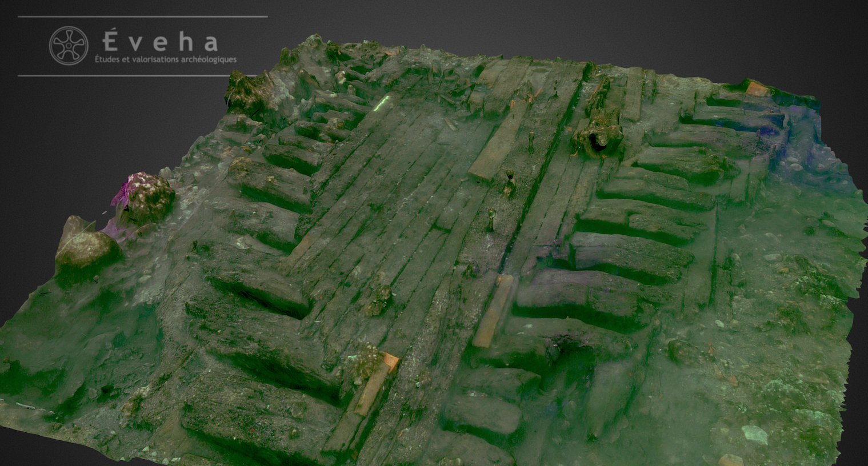Click the horizontal line above the Éveha logo
868x466 pixels.
(142, 17)
